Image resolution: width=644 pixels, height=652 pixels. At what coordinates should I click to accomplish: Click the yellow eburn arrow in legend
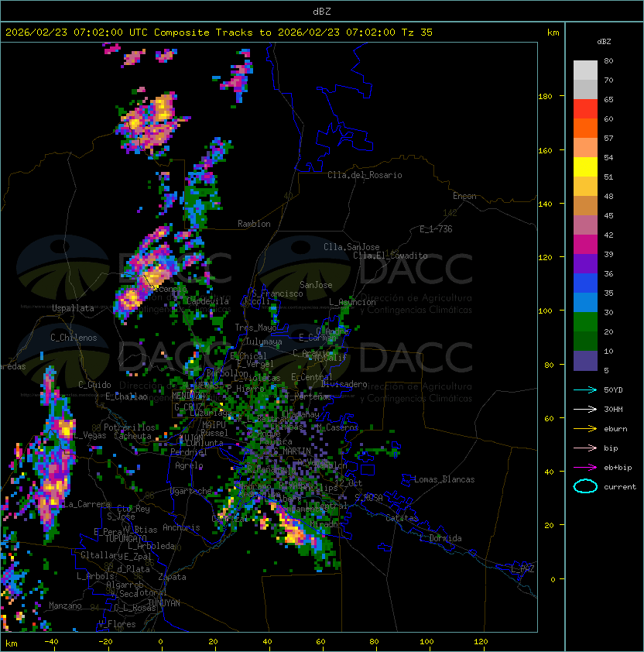click(x=585, y=429)
